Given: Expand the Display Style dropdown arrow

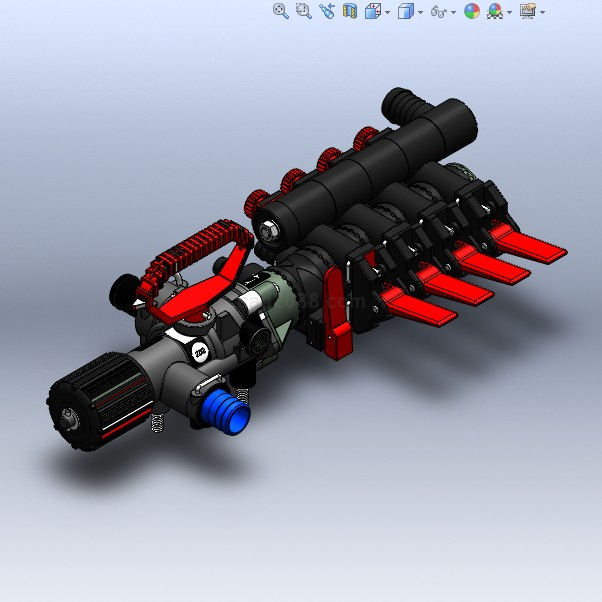Looking at the screenshot, I should click(420, 12).
